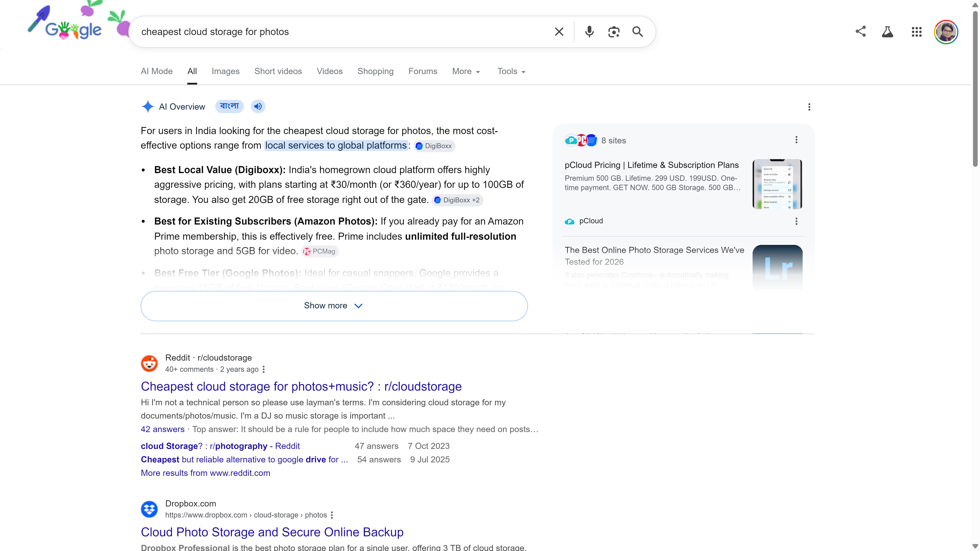Screen dimensions: 980x551
Task: Click the Reddit favicon of the first result
Action: [149, 363]
